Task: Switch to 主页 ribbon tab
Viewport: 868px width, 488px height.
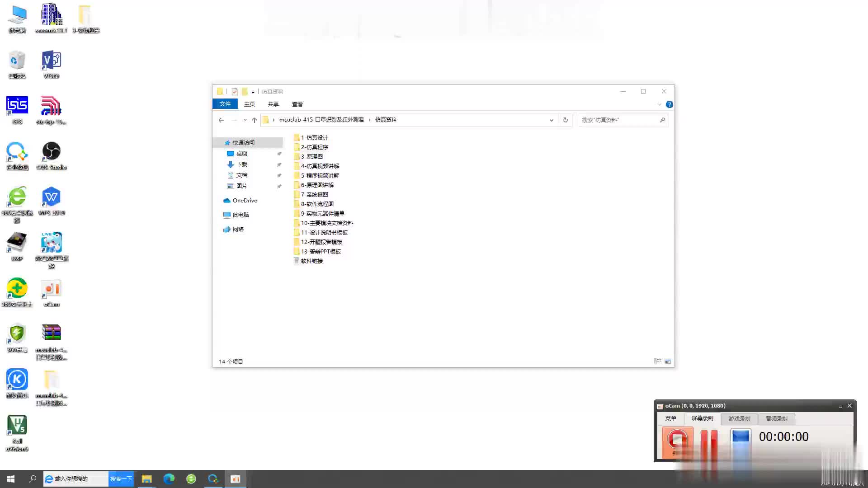Action: point(249,104)
